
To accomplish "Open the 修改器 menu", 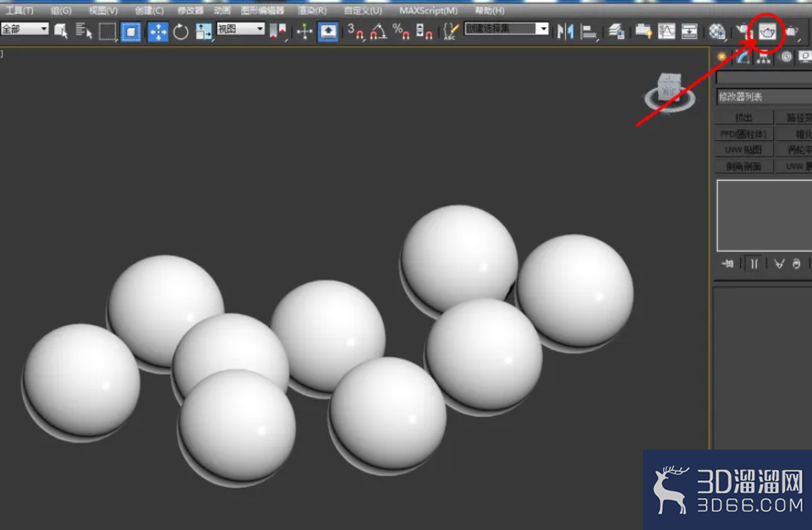I will (x=190, y=10).
